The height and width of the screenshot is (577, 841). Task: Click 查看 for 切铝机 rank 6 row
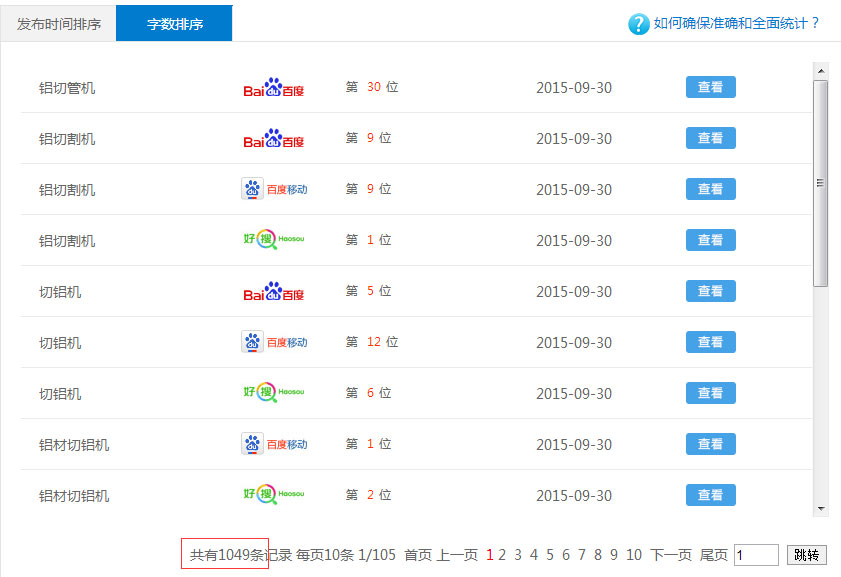pyautogui.click(x=711, y=393)
